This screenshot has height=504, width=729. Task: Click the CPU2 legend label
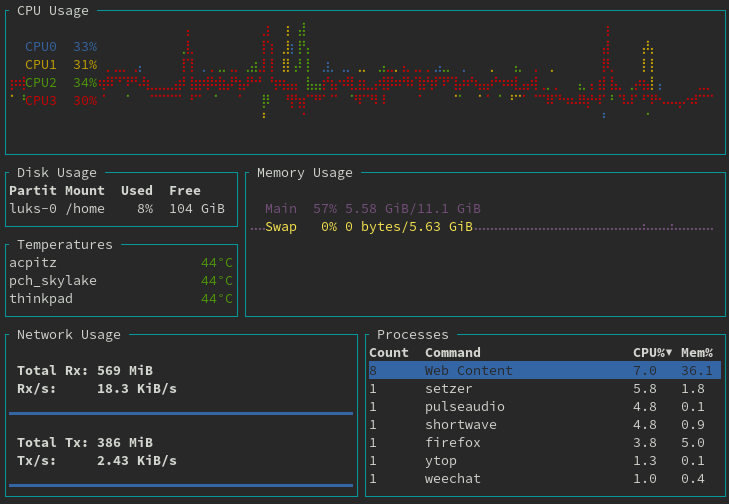point(41,83)
